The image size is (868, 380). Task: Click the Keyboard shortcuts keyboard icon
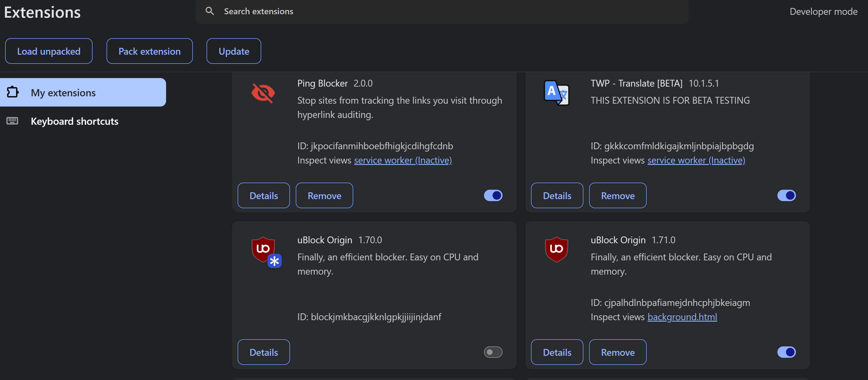(x=13, y=120)
